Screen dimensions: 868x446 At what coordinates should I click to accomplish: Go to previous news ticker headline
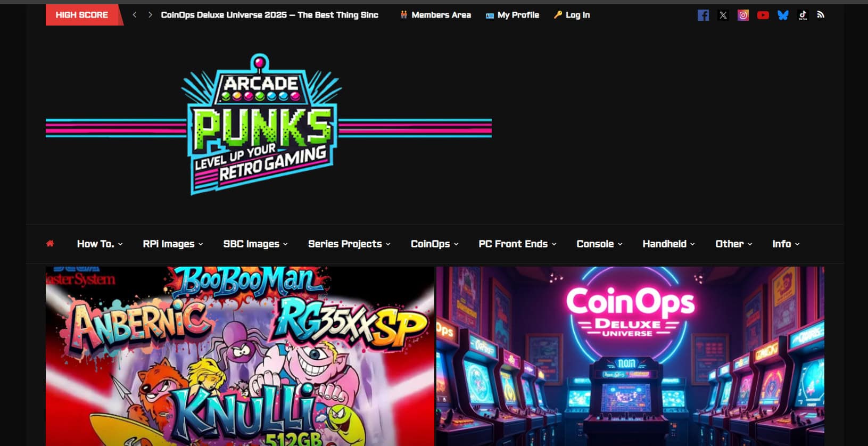pyautogui.click(x=135, y=15)
